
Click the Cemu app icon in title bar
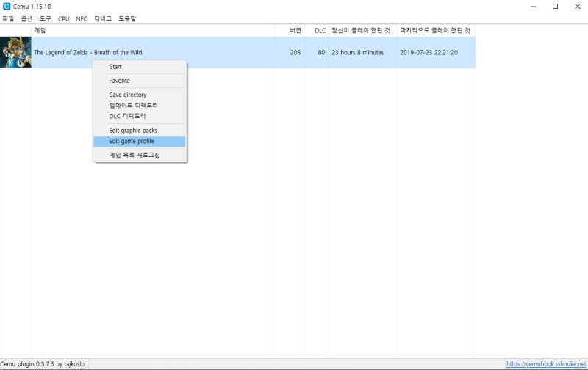(x=7, y=7)
